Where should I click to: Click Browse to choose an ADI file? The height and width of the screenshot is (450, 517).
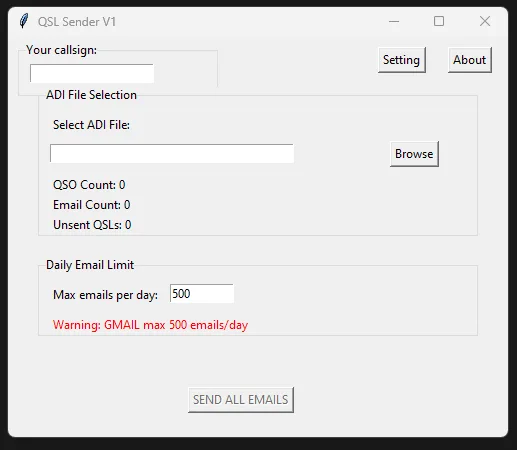[x=414, y=154]
